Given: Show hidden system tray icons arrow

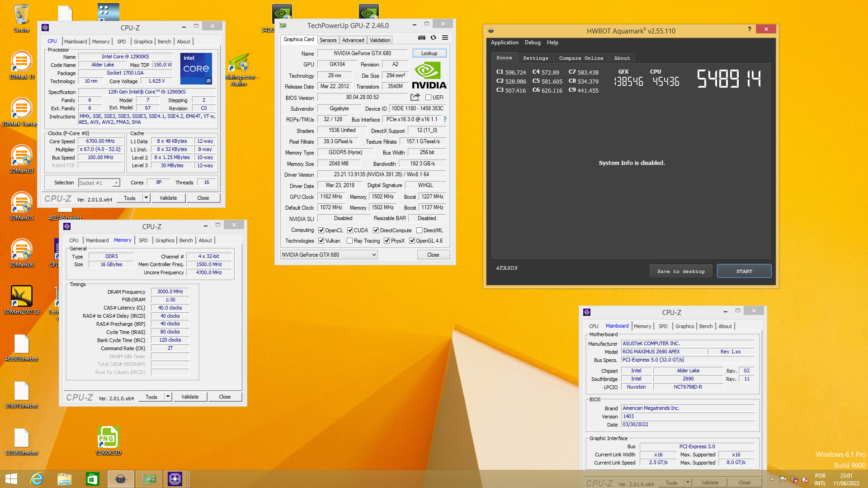Looking at the screenshot, I should pyautogui.click(x=772, y=479).
